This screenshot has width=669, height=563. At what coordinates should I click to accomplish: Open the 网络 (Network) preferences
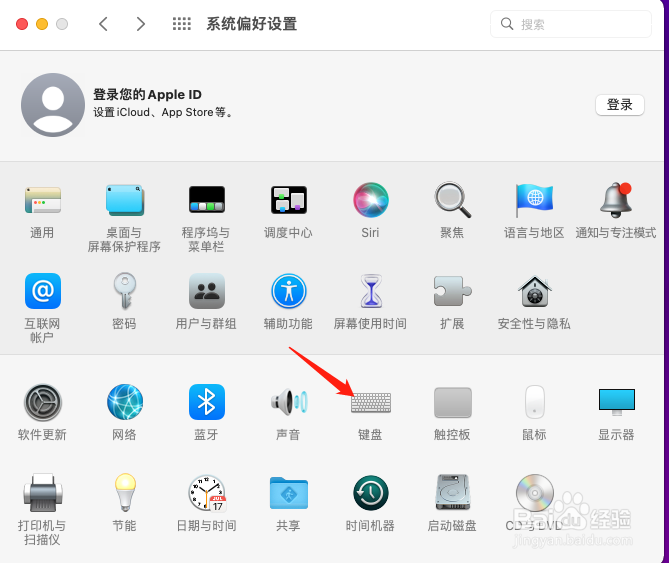(125, 402)
